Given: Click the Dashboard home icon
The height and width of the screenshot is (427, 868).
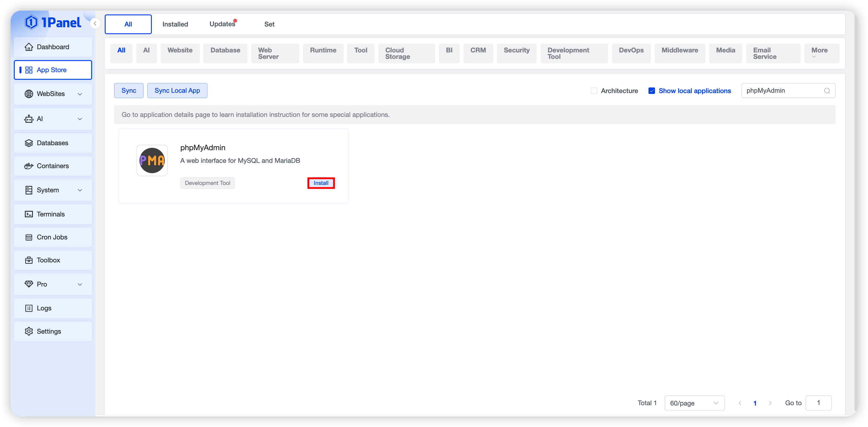Looking at the screenshot, I should point(29,47).
